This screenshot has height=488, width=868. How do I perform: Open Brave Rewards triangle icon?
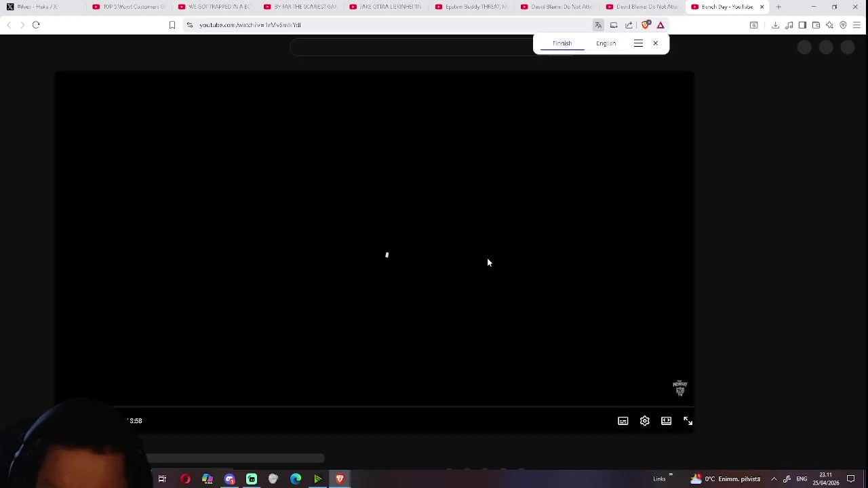pyautogui.click(x=660, y=25)
